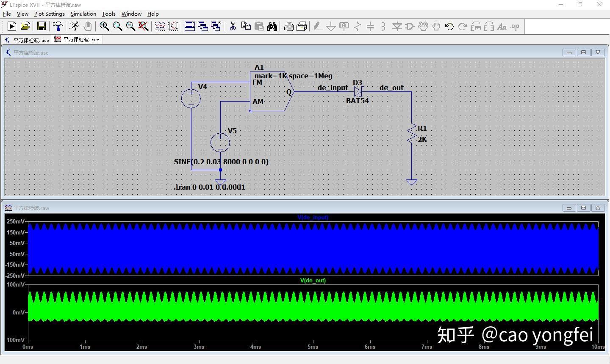Click the Undo arrow icon
Viewport: 610px width, 364px height.
(x=449, y=26)
